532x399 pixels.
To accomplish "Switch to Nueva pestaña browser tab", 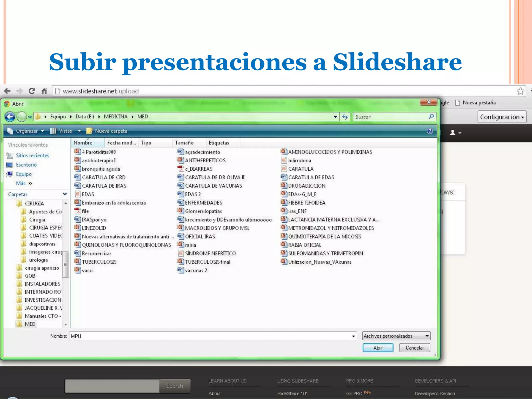I will pyautogui.click(x=475, y=103).
